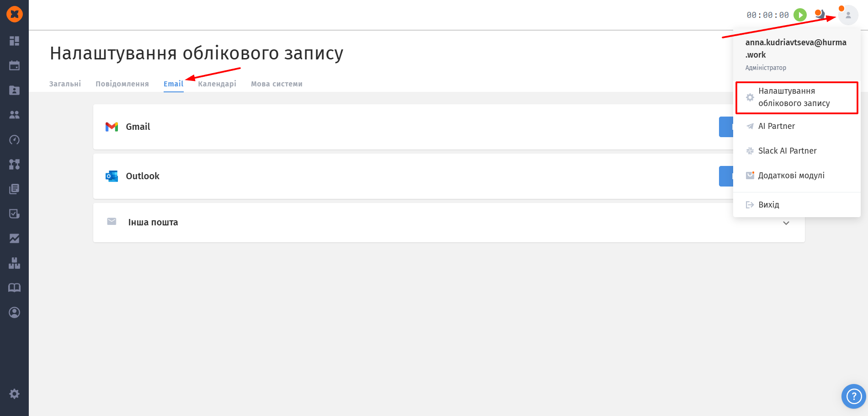Open the dashboard icon in sidebar

click(x=14, y=41)
